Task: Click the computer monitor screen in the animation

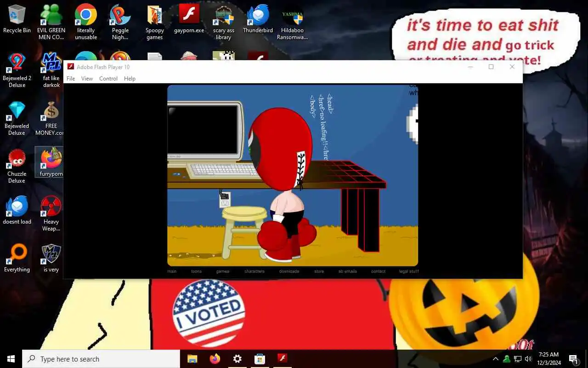Action: (x=204, y=129)
